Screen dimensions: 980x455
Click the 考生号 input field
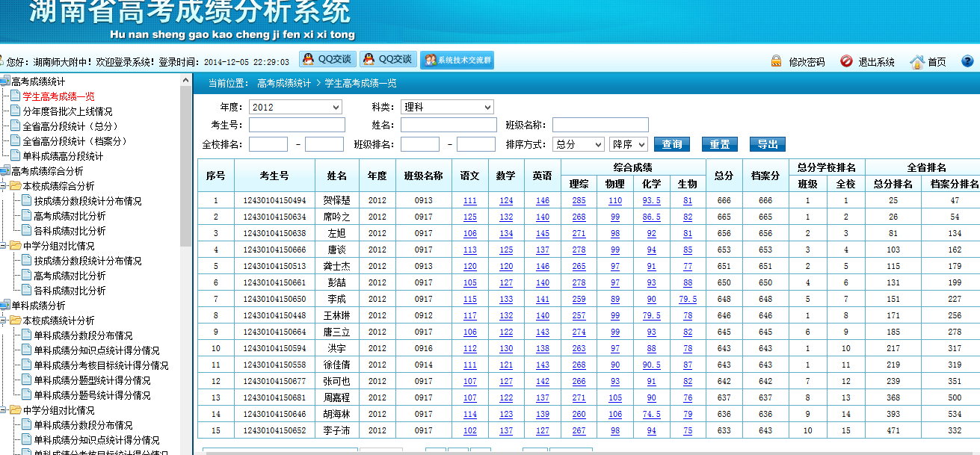click(x=297, y=125)
